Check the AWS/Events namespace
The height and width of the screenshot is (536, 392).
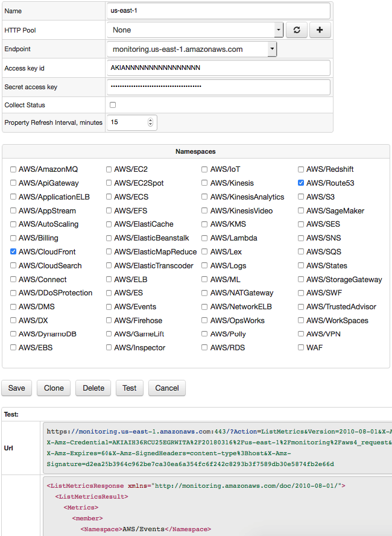tap(109, 307)
